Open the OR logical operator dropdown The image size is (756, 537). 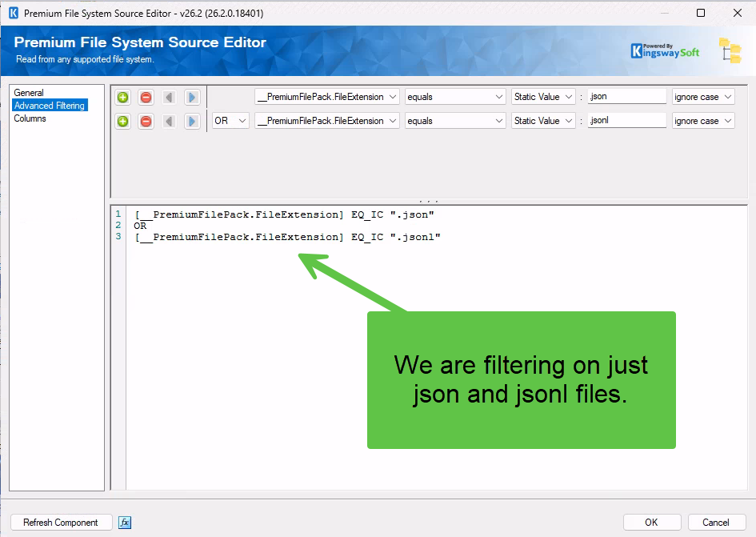click(x=230, y=121)
